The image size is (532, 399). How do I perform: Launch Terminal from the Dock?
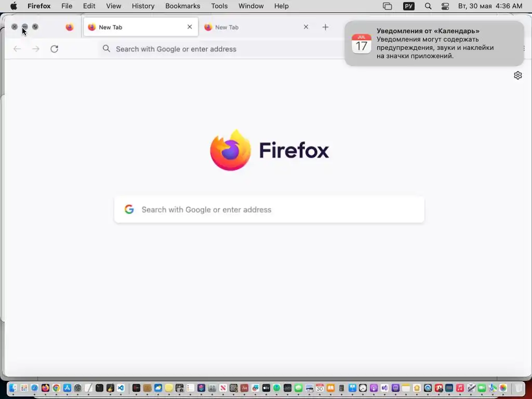(x=99, y=388)
